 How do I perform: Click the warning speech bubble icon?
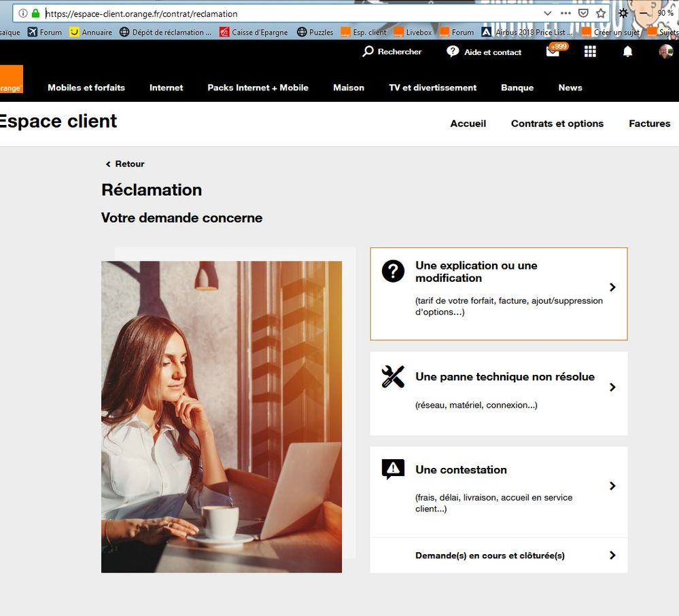tap(393, 469)
